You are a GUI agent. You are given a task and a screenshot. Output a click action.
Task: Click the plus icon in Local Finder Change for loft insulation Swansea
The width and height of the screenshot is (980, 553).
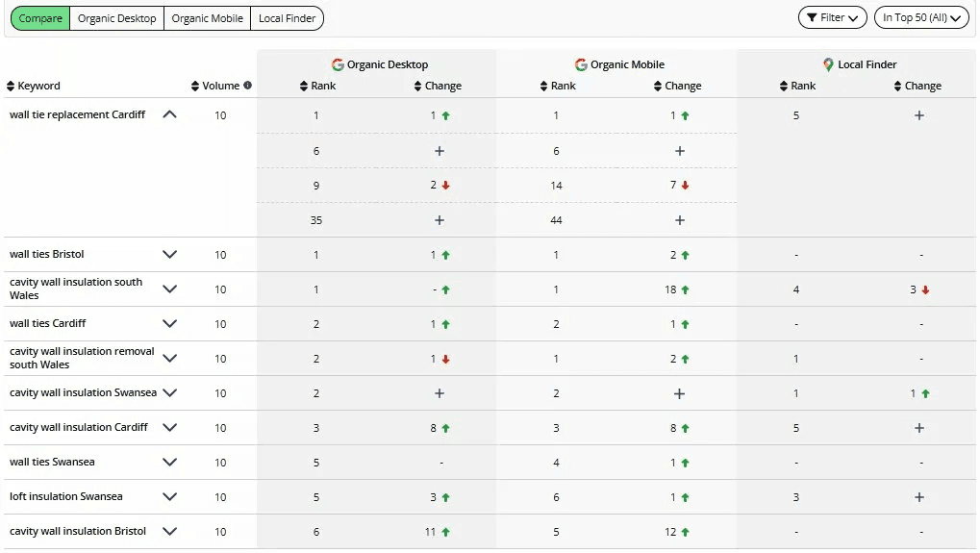pyautogui.click(x=918, y=497)
